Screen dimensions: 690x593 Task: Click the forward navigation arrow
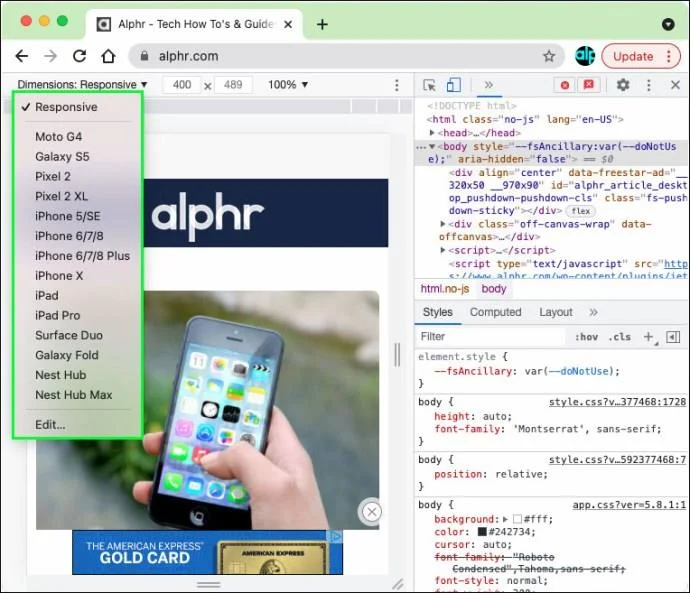(51, 56)
